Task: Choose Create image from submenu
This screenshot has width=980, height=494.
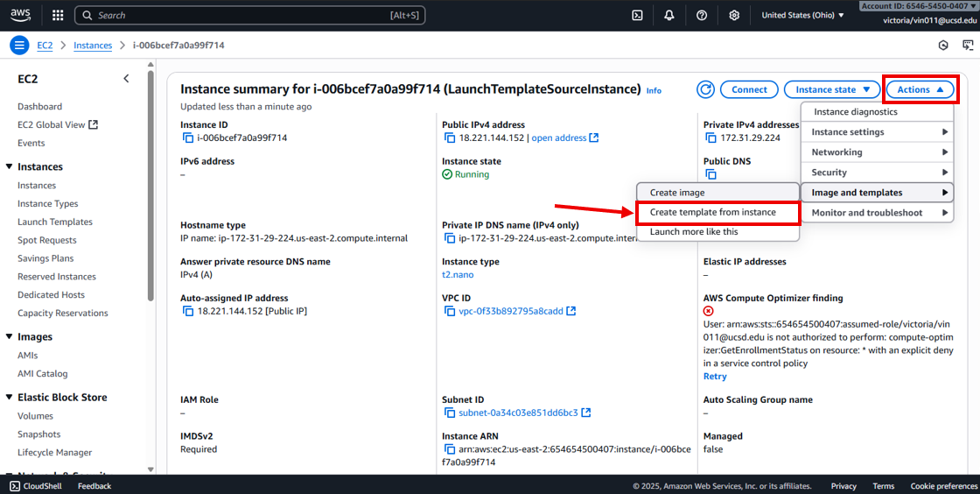Action: [717, 193]
